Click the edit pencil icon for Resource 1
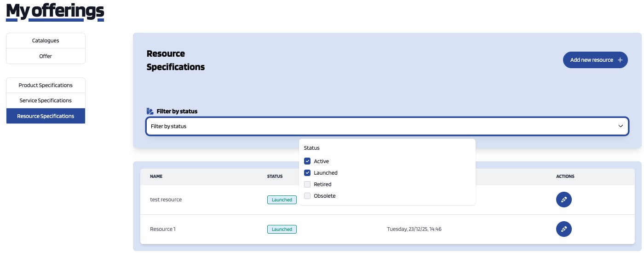The image size is (644, 253). [563, 229]
